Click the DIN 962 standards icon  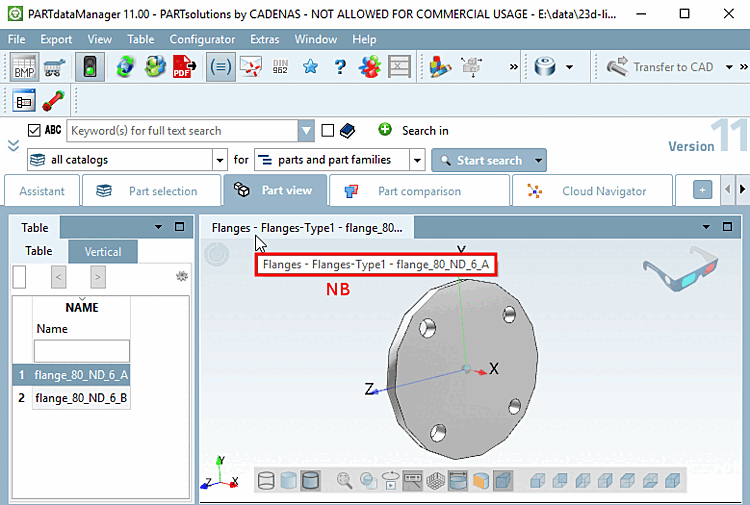(280, 67)
